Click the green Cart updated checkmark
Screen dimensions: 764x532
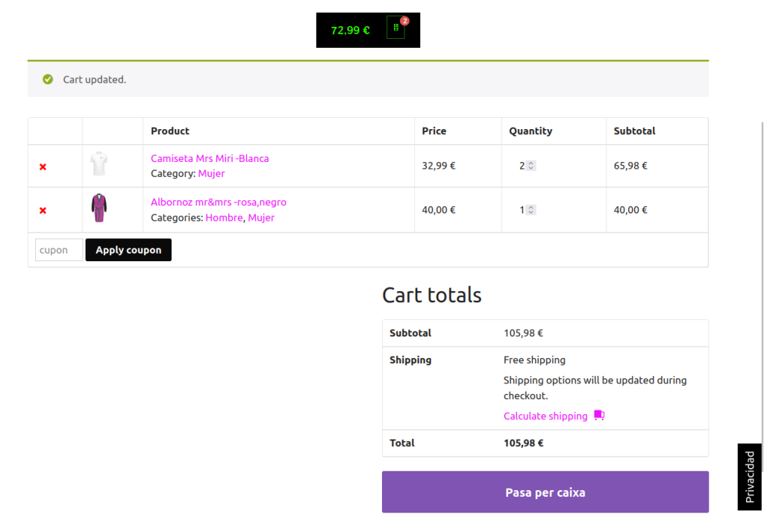coord(48,79)
